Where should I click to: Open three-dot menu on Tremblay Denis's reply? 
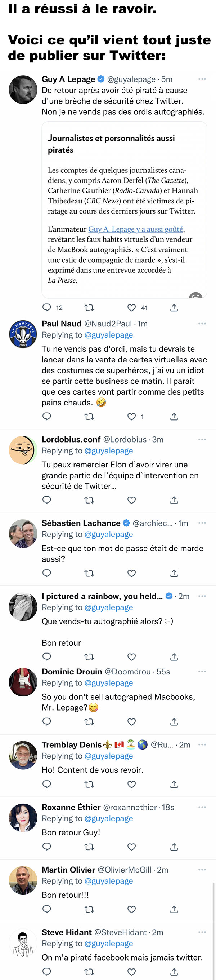tap(202, 744)
